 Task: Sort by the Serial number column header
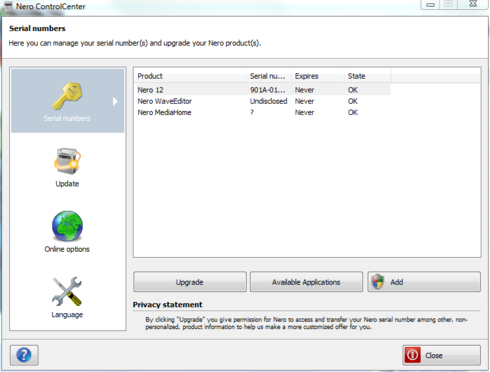(x=269, y=76)
